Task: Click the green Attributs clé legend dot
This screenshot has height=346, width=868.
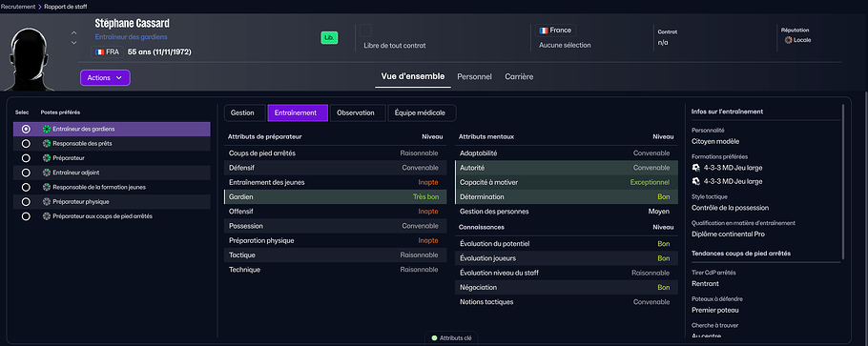Action: coord(434,337)
